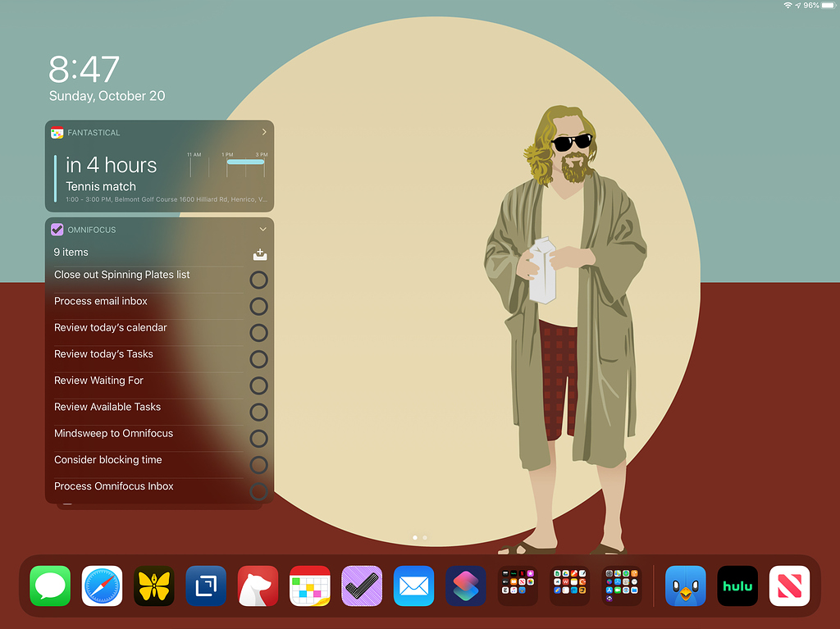Add a new item to the OmniFocus inbox

click(x=260, y=254)
